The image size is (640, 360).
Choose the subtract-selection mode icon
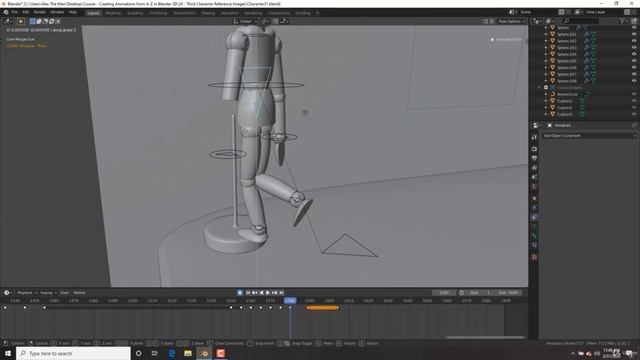(45, 21)
